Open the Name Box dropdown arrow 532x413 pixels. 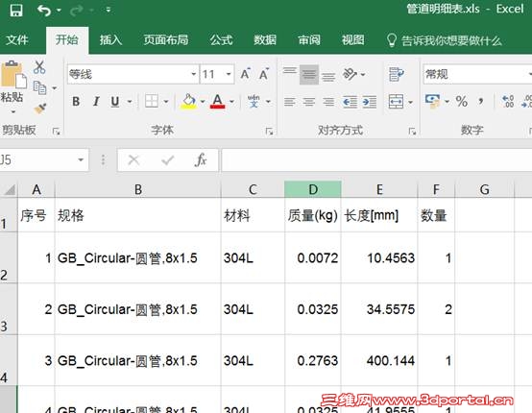pos(81,159)
